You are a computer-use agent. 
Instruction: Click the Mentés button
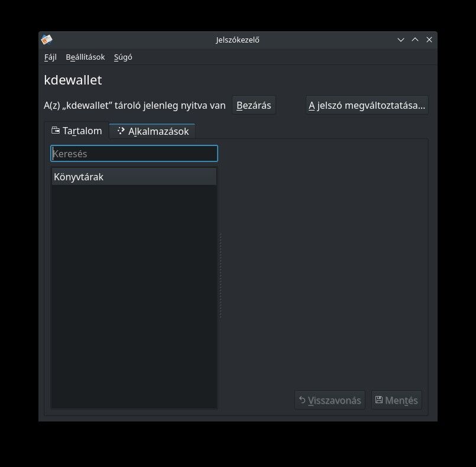pyautogui.click(x=397, y=400)
